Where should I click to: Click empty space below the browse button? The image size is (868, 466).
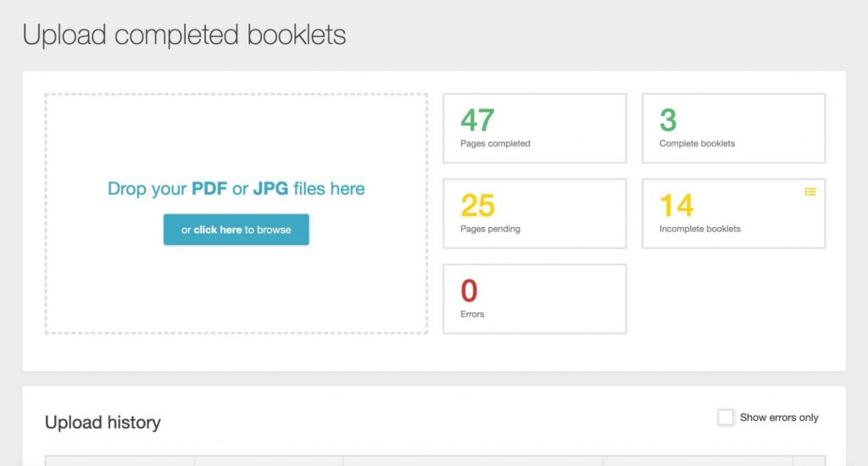click(236, 288)
